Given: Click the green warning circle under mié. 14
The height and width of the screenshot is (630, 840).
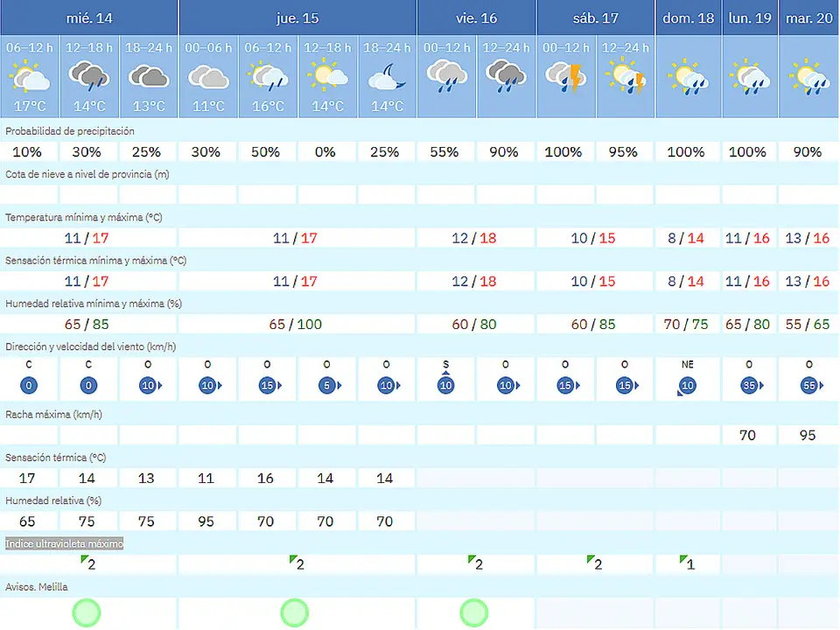Looking at the screenshot, I should (x=87, y=612).
